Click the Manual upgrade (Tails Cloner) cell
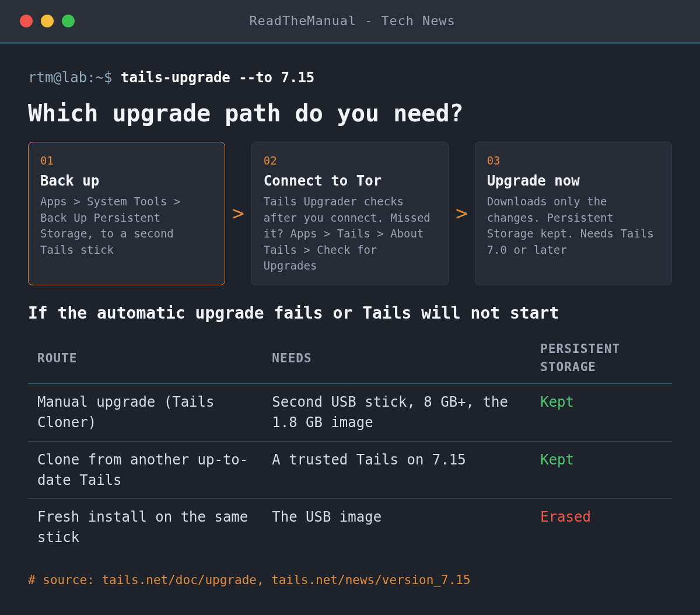700x615 pixels. pyautogui.click(x=126, y=412)
